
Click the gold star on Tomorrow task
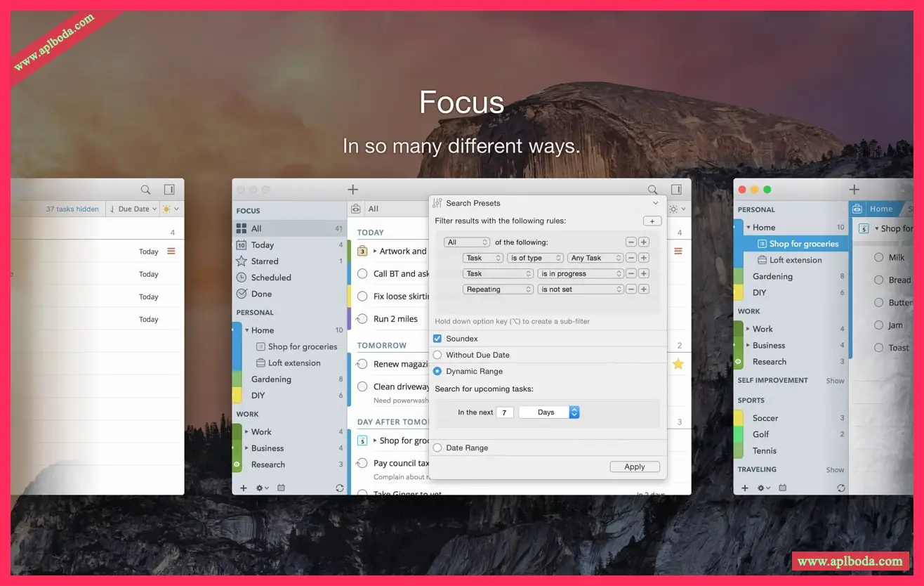coord(678,364)
